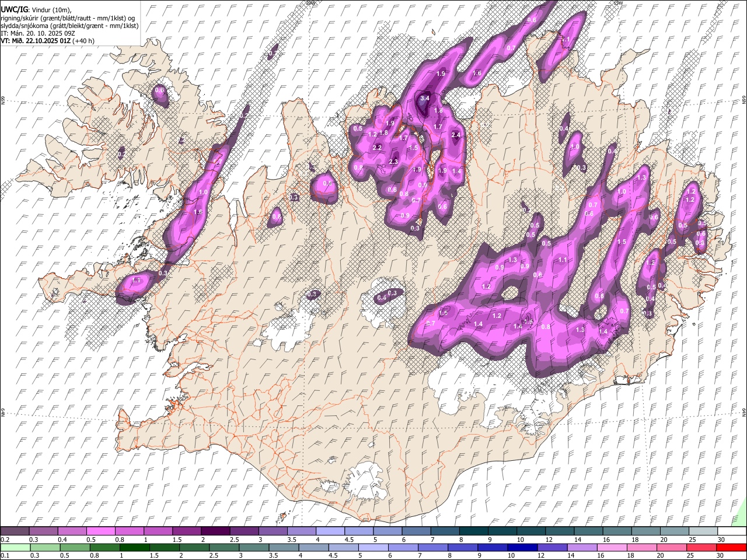Viewport: 747px width, 560px height.
Task: Click the bright red swatch ending the lower legend
Action: (x=731, y=548)
